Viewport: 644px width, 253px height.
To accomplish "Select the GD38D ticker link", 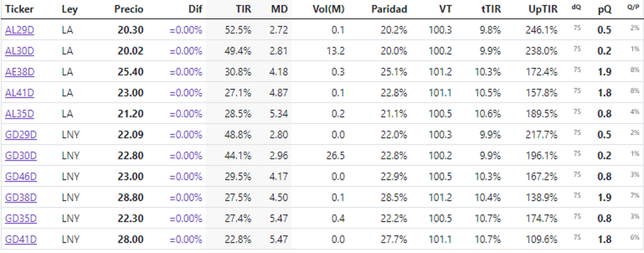I will tap(20, 198).
